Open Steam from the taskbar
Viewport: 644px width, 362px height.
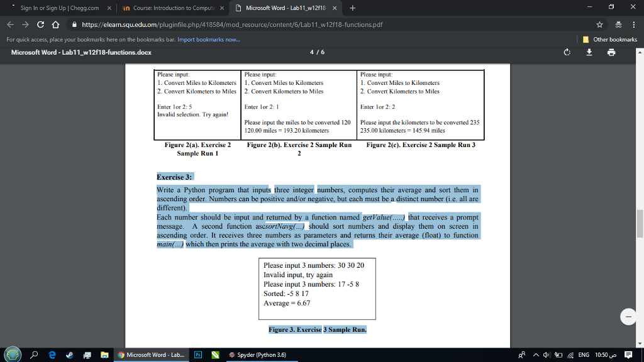click(x=69, y=354)
